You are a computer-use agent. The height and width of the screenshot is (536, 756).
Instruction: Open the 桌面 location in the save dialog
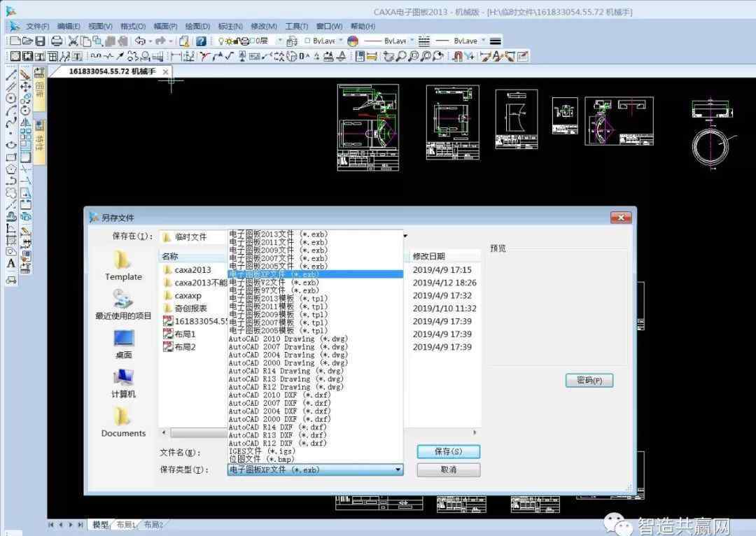tap(123, 344)
